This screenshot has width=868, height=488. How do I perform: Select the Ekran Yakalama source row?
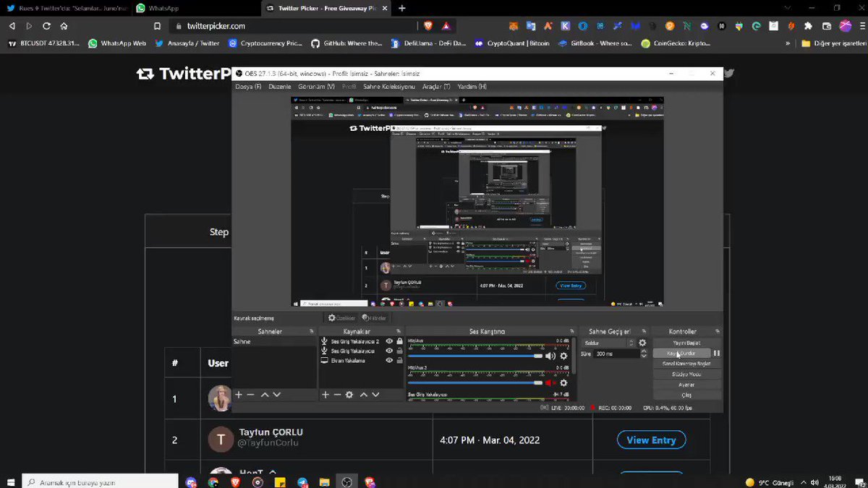pos(362,360)
